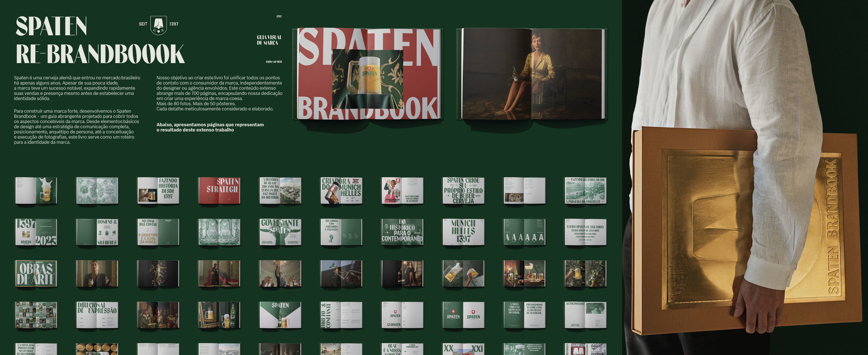This screenshot has width=868, height=355.
Task: Open the 'MUNICH HELLES 1397' spread
Action: click(x=463, y=232)
